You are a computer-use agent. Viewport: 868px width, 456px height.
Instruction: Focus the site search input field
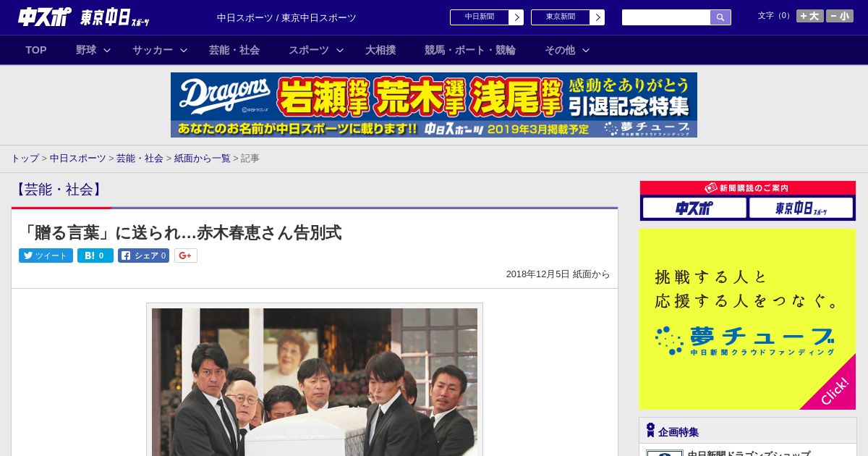666,17
